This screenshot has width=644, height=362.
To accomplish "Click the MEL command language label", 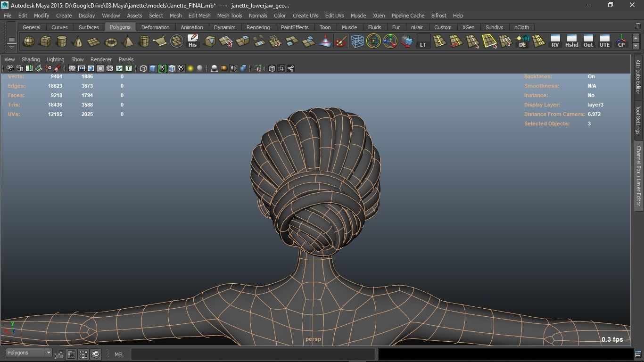I will (x=119, y=354).
